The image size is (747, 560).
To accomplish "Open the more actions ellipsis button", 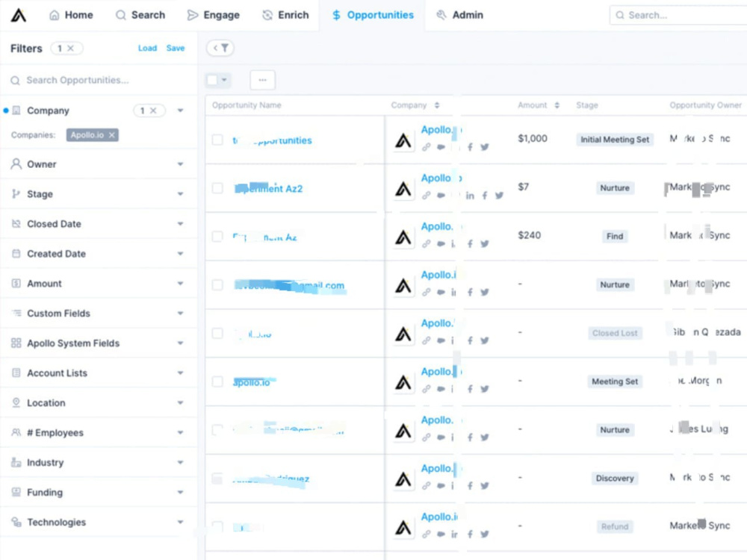I will pos(262,80).
